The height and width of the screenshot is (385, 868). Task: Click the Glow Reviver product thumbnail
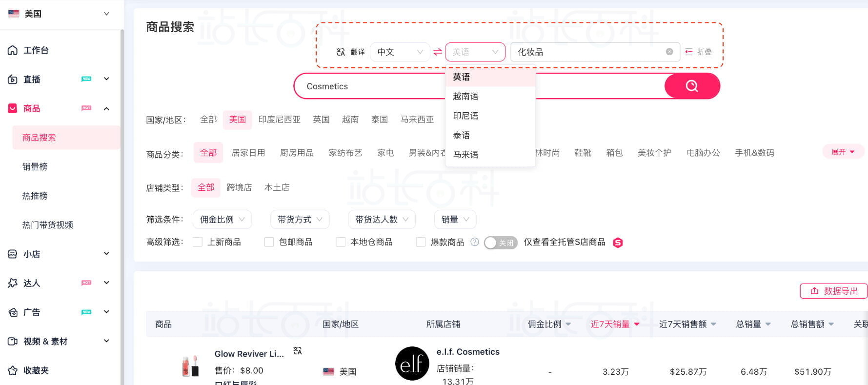(x=190, y=366)
